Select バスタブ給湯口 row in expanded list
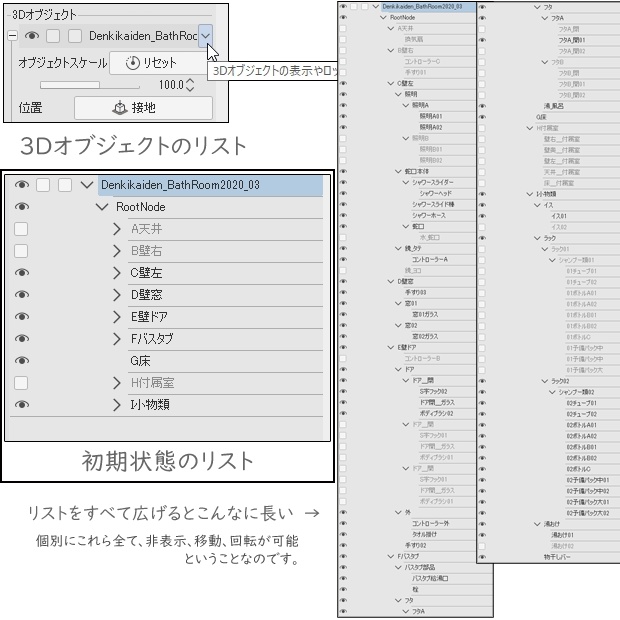Screen dimensions: 620x620 (430, 578)
